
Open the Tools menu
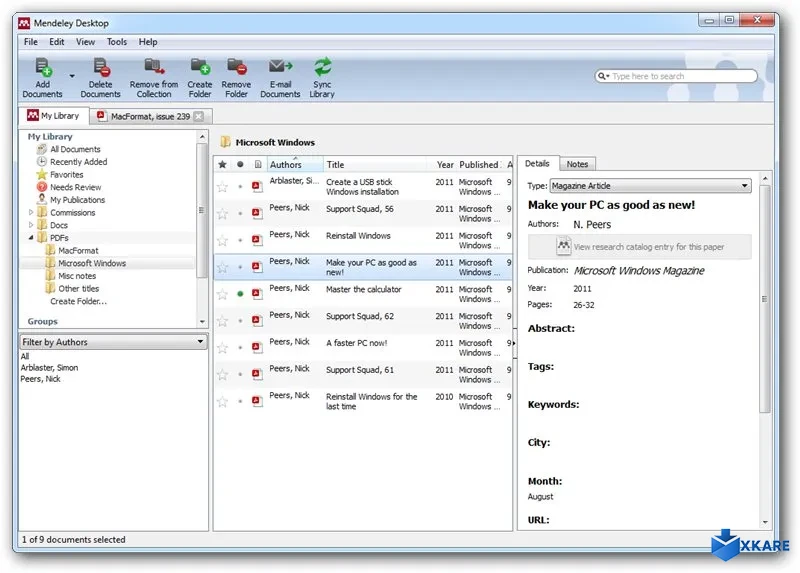[117, 42]
